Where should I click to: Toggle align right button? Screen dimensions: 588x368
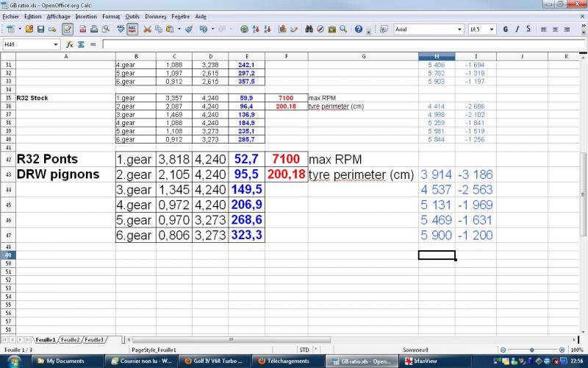point(567,29)
